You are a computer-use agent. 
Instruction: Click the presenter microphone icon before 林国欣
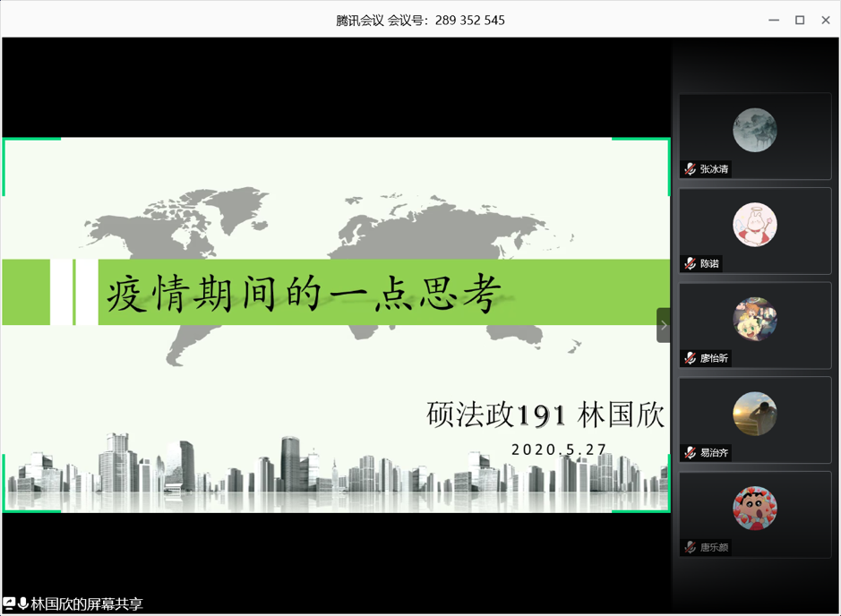tap(23, 604)
